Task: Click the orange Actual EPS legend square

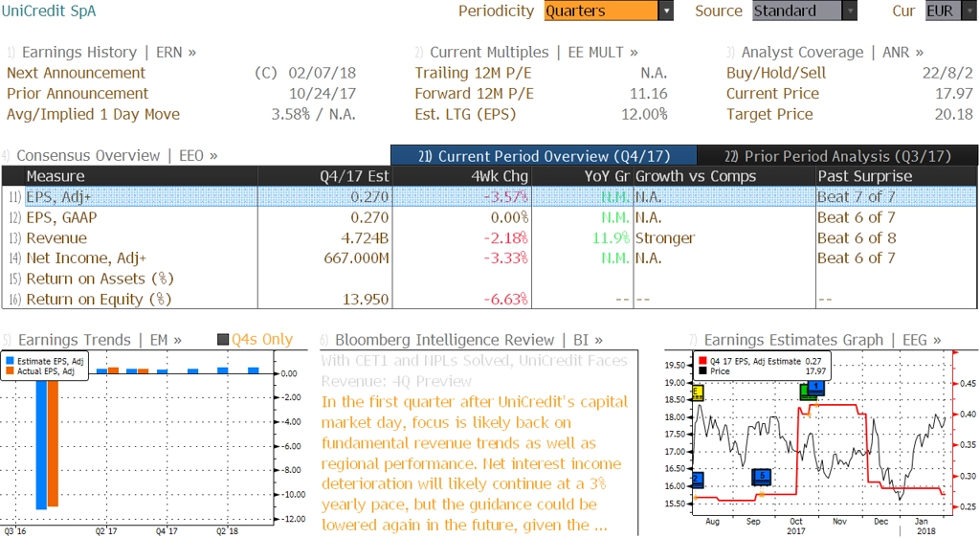Action: click(x=10, y=371)
